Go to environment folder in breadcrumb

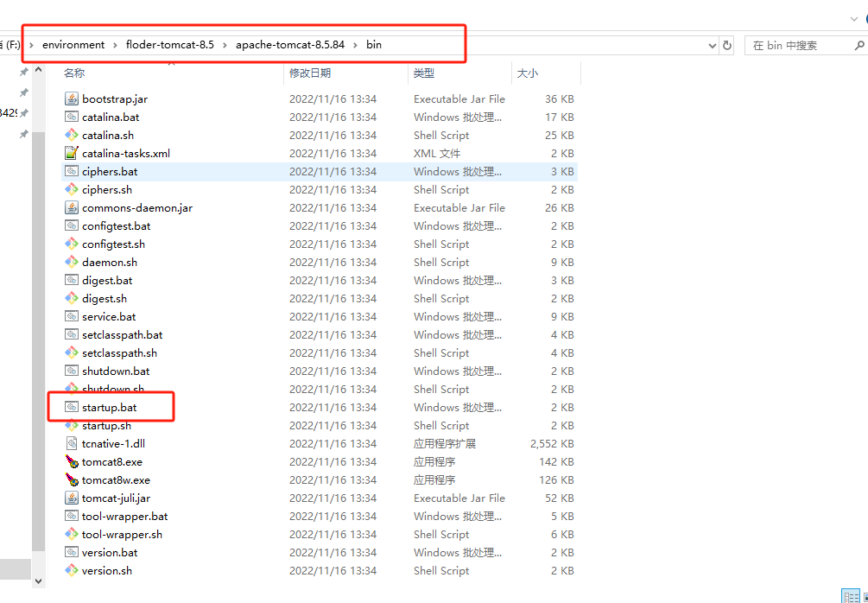[73, 45]
